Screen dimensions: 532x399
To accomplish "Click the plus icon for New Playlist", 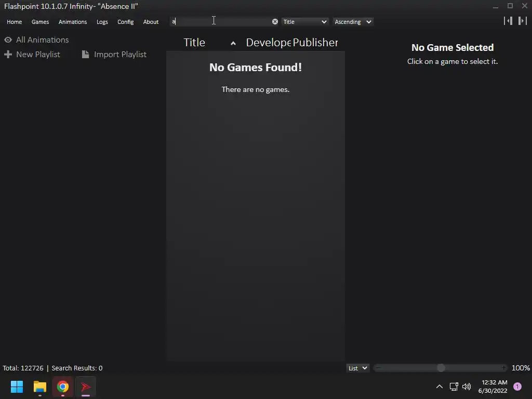I will click(8, 54).
